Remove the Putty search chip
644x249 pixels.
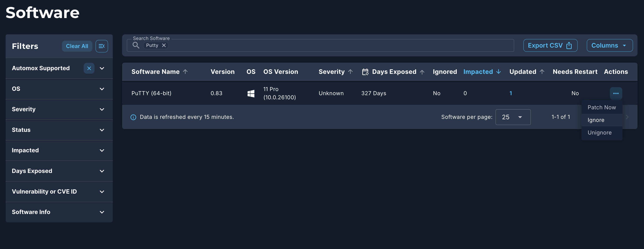click(x=164, y=45)
